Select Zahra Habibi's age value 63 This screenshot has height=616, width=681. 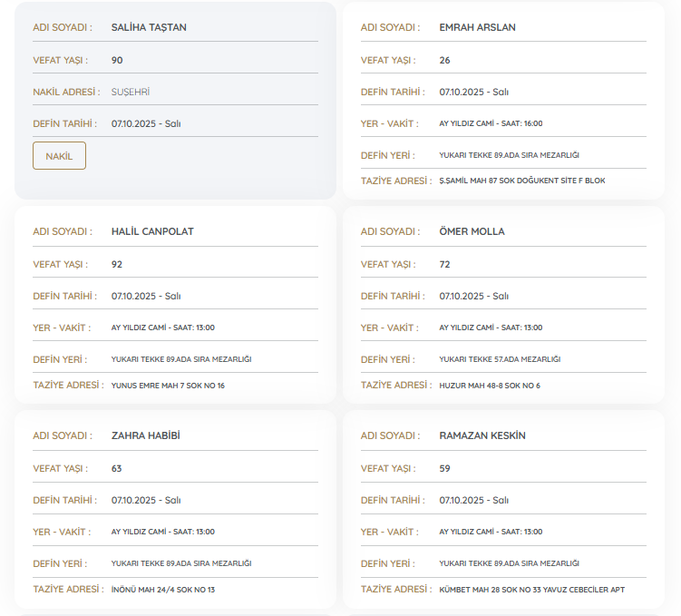(x=117, y=468)
